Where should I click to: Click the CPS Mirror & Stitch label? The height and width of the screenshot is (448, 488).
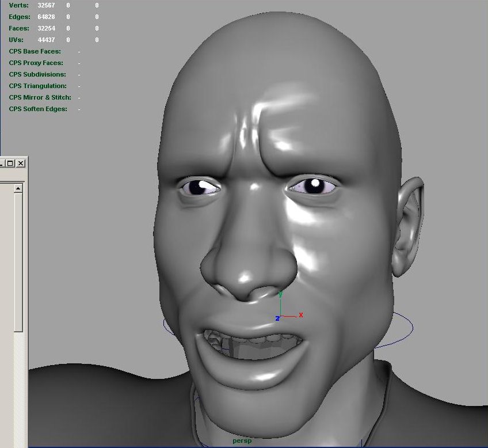coord(40,97)
